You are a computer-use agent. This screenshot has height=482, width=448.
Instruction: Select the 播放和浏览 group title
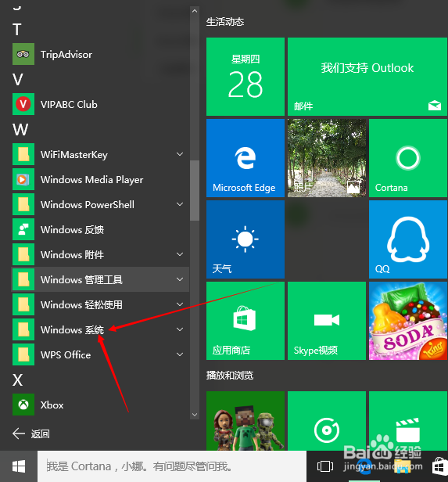click(x=230, y=376)
